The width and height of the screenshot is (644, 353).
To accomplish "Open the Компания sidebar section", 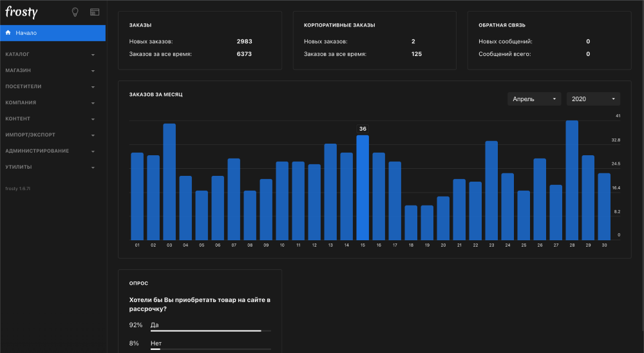I will [21, 102].
